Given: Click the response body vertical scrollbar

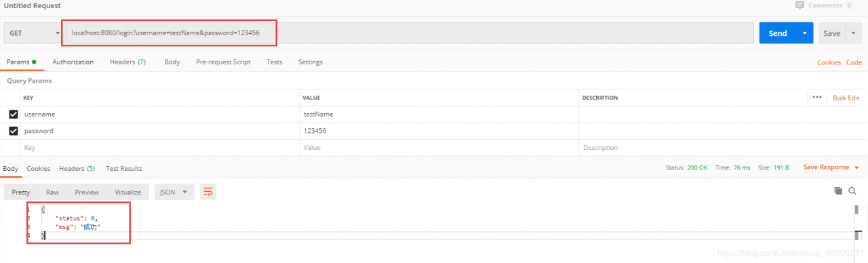Looking at the screenshot, I should tap(857, 222).
